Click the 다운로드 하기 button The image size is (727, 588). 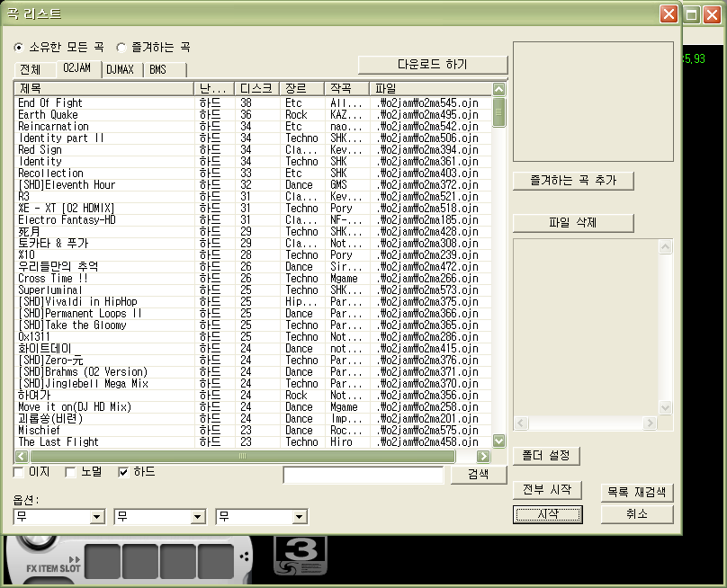432,65
